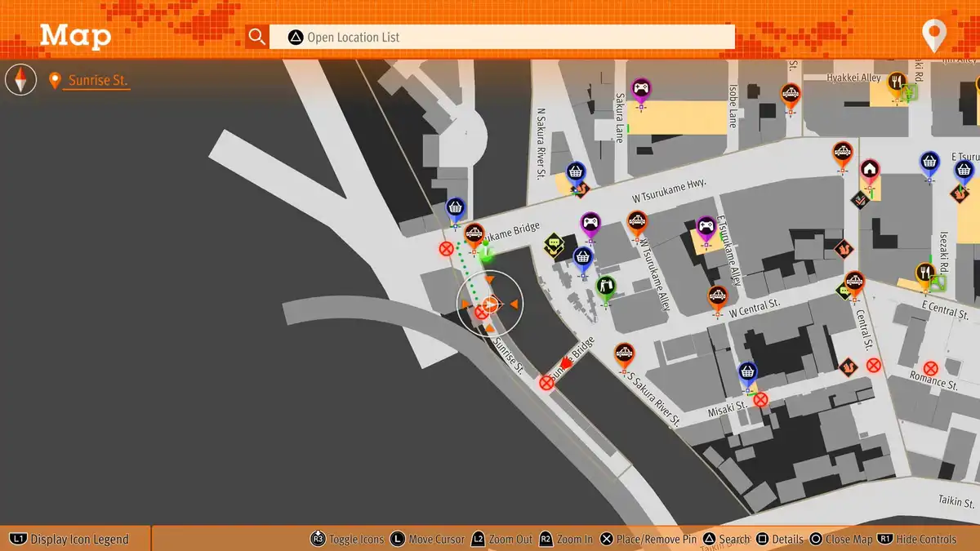Select the Sunrise St. location label

click(x=96, y=81)
